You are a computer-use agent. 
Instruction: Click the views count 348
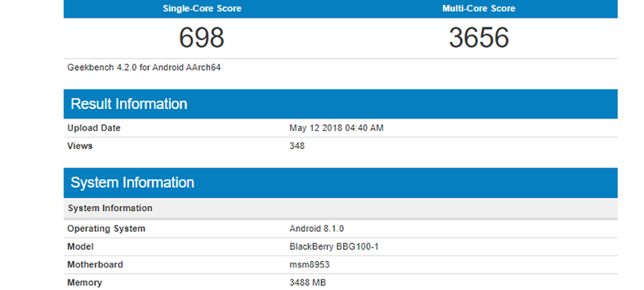297,146
